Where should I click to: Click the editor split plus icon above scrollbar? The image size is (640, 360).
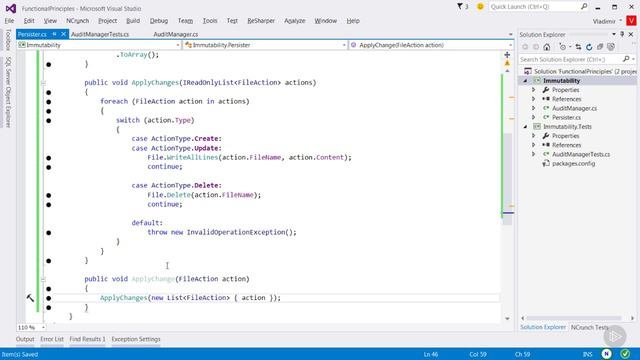tap(507, 54)
